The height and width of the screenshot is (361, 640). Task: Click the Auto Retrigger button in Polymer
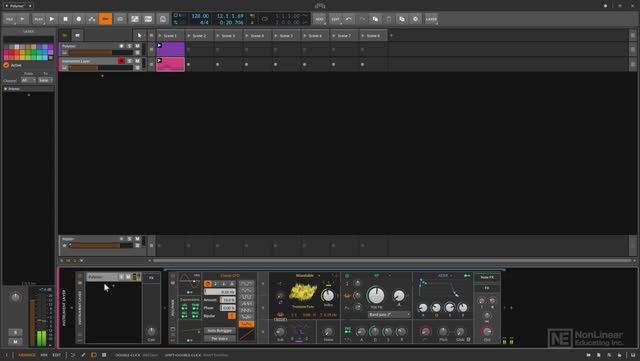point(220,330)
